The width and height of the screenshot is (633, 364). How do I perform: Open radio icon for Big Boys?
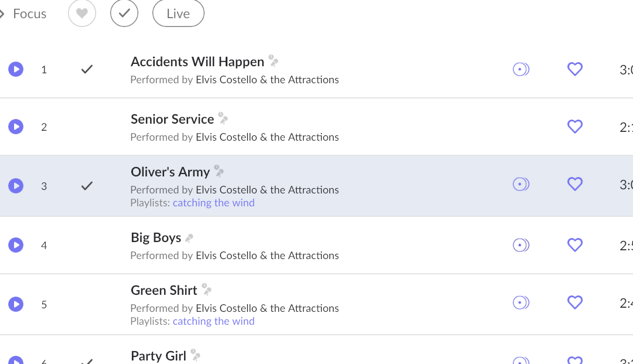pyautogui.click(x=520, y=245)
